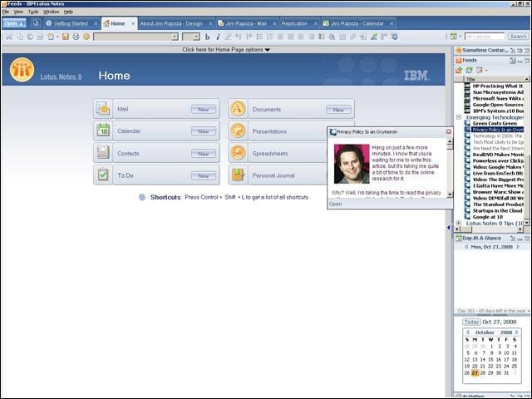Image resolution: width=532 pixels, height=399 pixels.
Task: Click New button in the Documents row
Action: 338,110
